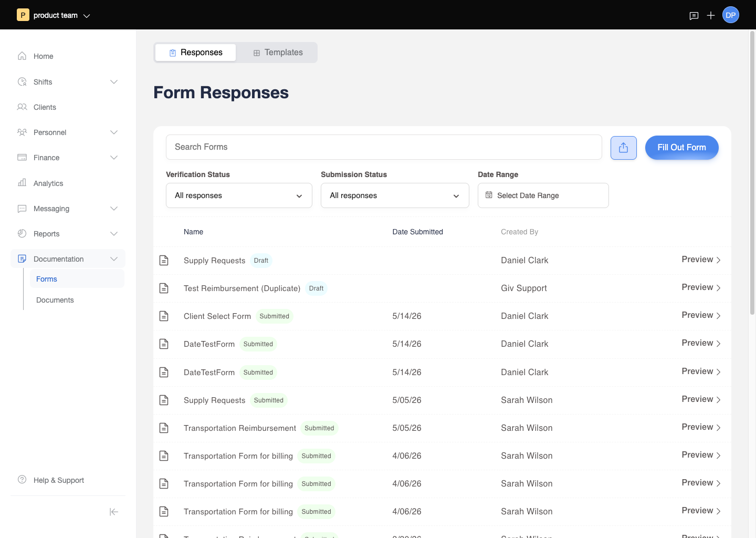Screen dimensions: 756x538
Task: Click the Search Forms input field
Action: (x=384, y=147)
